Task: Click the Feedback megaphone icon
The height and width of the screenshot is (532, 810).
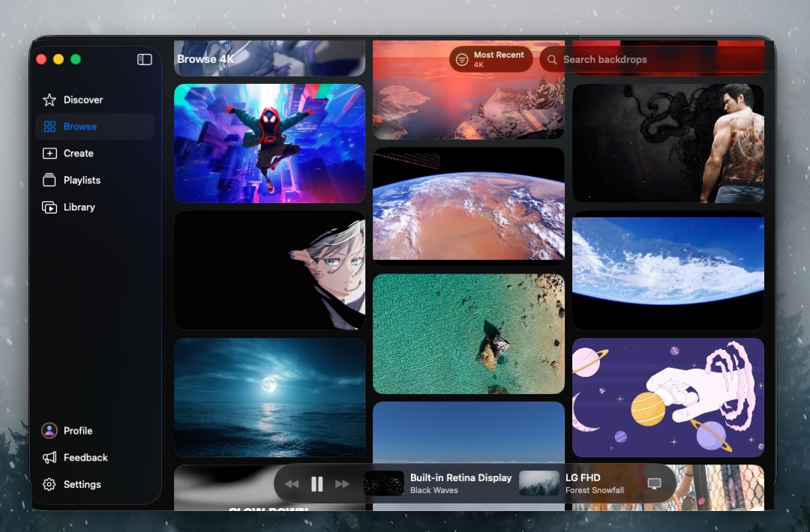Action: (x=49, y=457)
